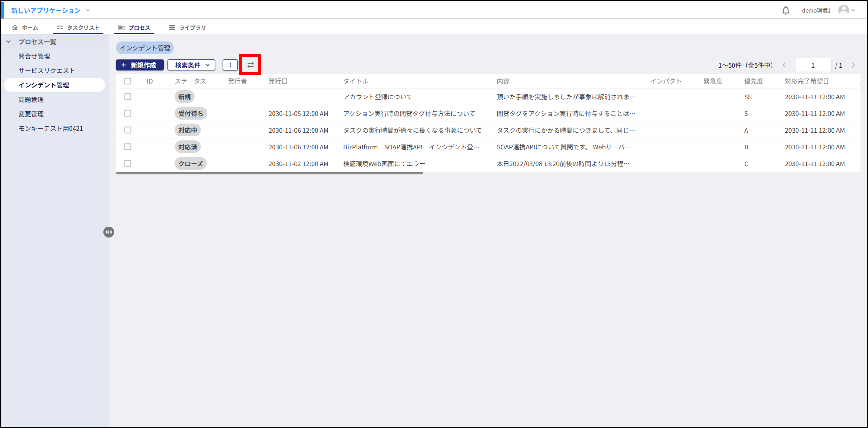This screenshot has width=868, height=428.
Task: Open the more options kebab menu
Action: [230, 65]
